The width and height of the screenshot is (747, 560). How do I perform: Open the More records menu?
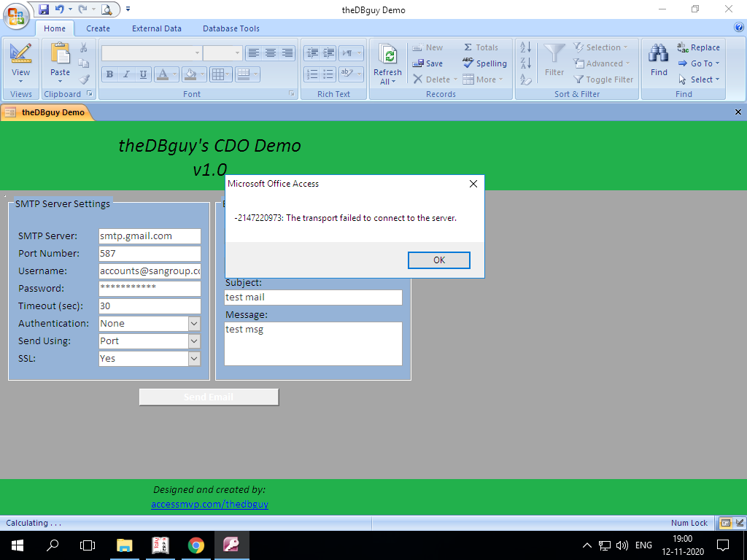point(483,79)
